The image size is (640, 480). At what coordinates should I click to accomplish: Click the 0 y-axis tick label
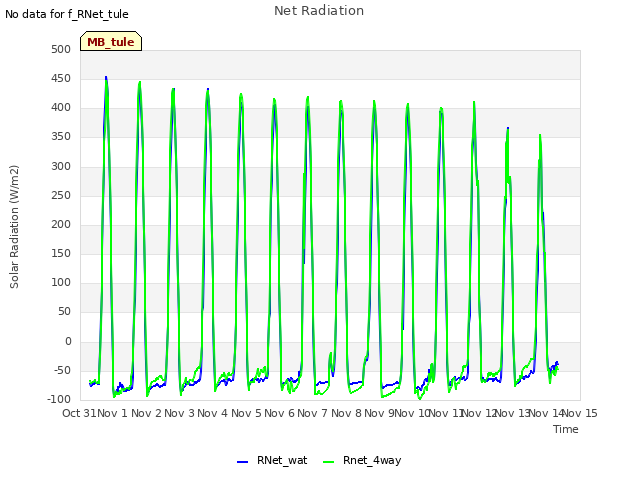coord(68,342)
